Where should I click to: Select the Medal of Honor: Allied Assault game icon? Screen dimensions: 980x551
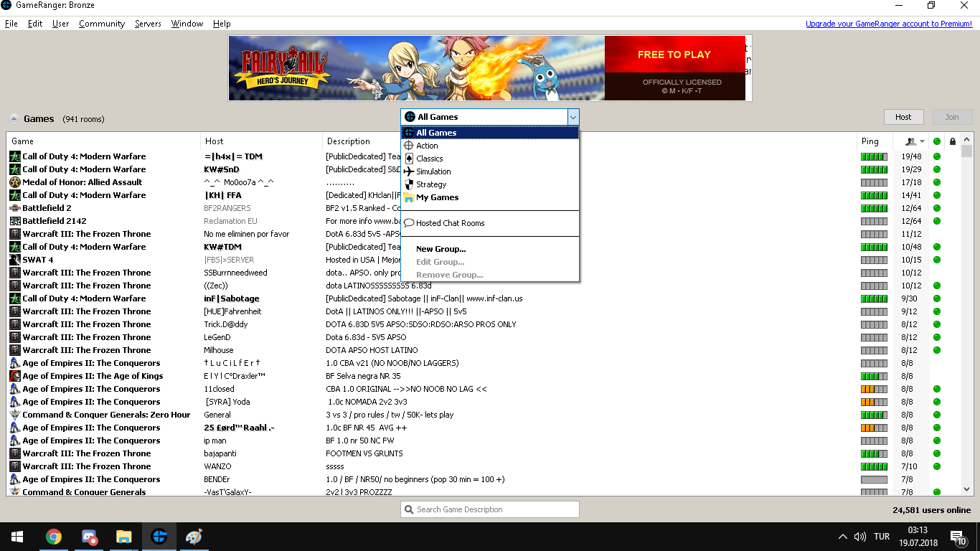15,182
